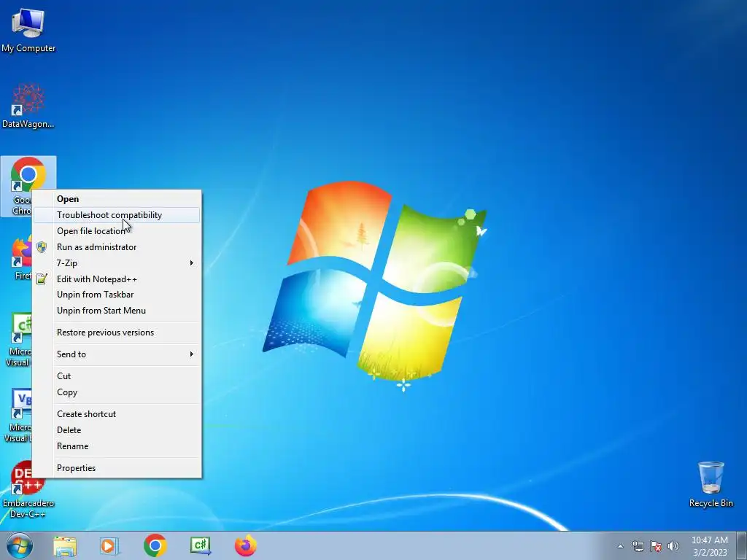The image size is (747, 560).
Task: Select the Microsoft Visual Basic desktop shortcut
Action: (x=18, y=415)
